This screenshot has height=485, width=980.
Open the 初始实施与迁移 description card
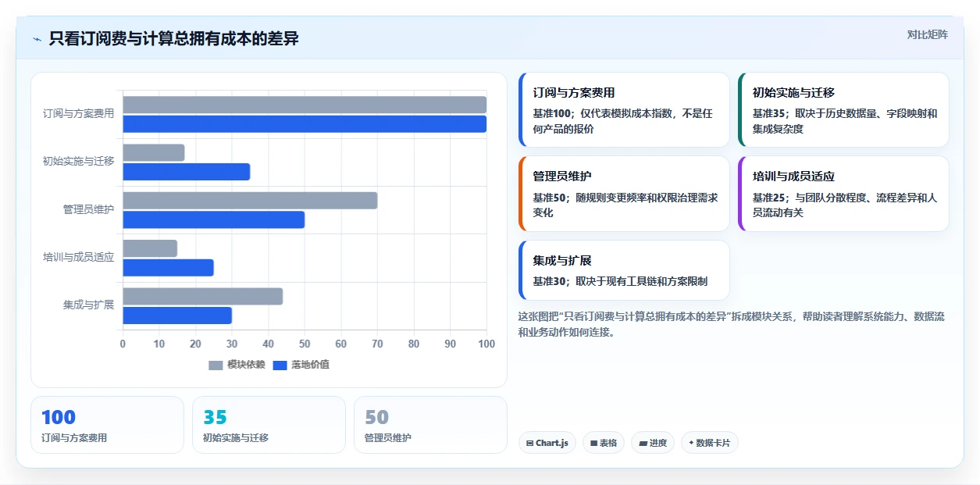click(843, 110)
